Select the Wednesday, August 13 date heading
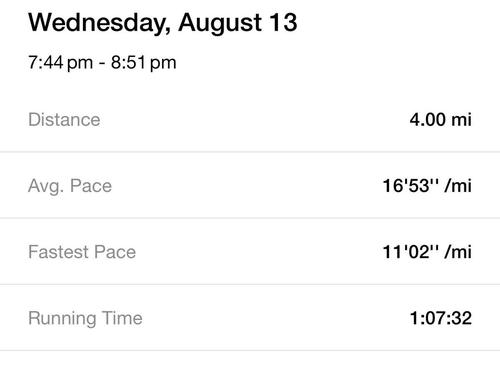The image size is (500, 370). point(163,23)
